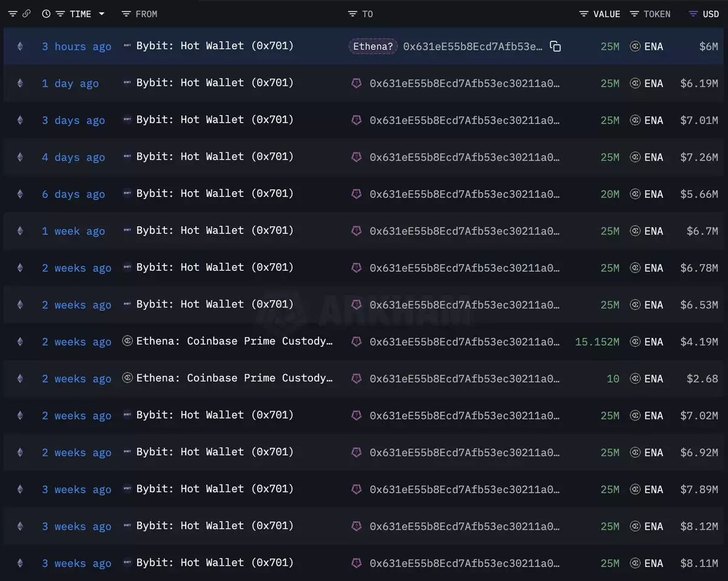Image resolution: width=728 pixels, height=581 pixels.
Task: Open the TIME sort dropdown arrow
Action: (101, 14)
